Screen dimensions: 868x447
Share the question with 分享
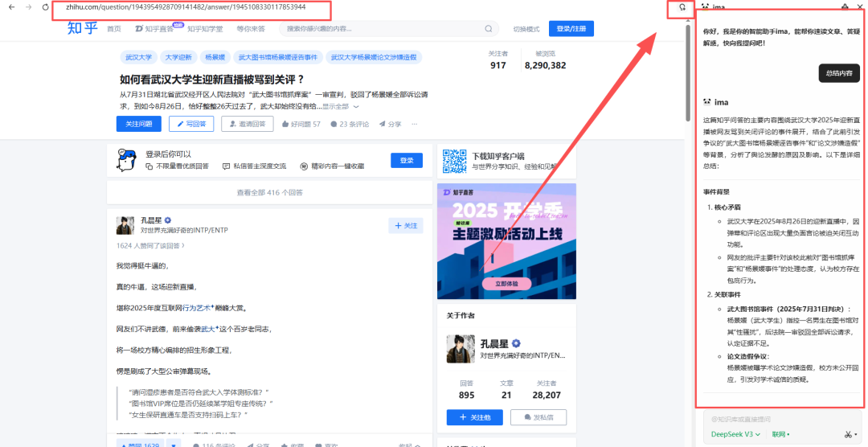(x=391, y=124)
